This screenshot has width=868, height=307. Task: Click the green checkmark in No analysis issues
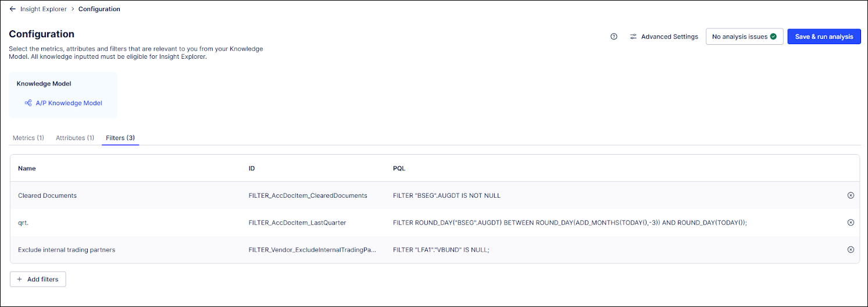tap(773, 37)
